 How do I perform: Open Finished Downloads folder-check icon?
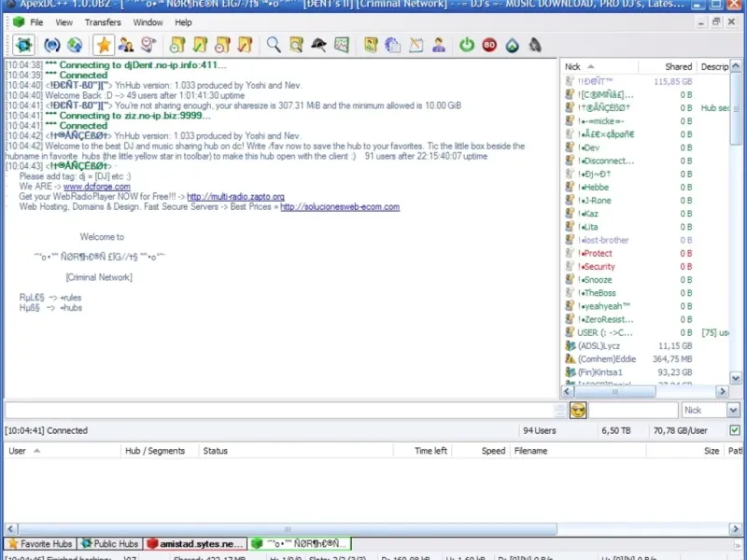coord(200,45)
